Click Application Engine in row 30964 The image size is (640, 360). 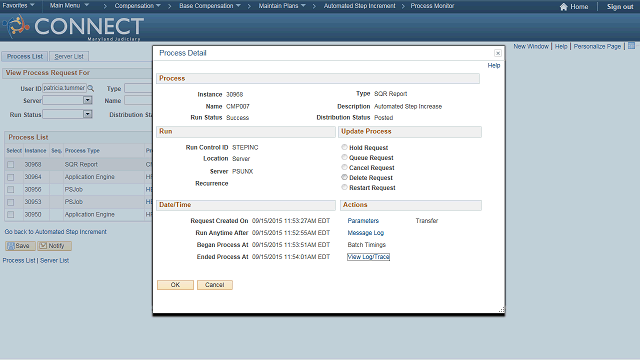click(x=89, y=177)
